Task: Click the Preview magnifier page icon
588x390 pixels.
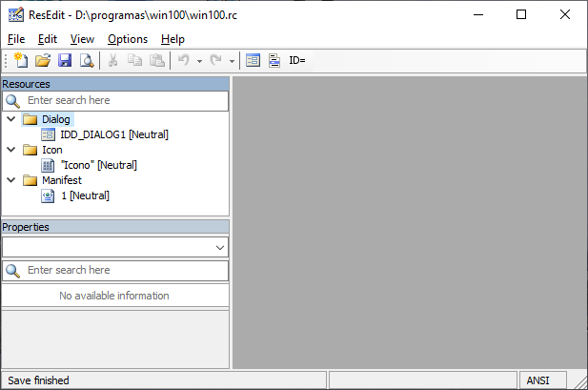Action: click(87, 60)
